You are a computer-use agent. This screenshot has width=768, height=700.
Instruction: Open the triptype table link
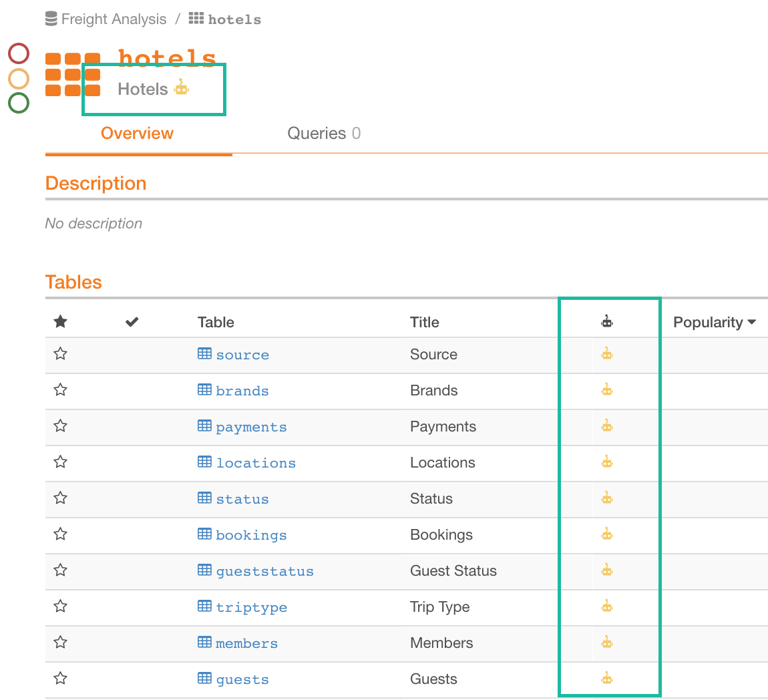tap(251, 607)
